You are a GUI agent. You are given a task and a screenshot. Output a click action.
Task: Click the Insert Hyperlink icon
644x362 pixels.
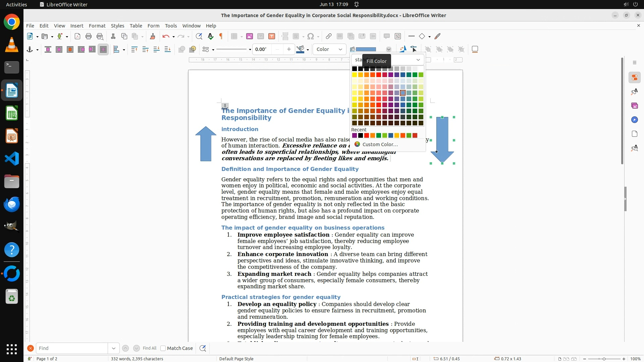(x=329, y=36)
